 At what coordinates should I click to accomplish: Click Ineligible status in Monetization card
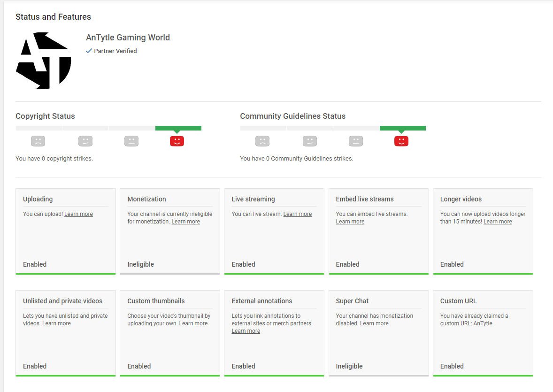tap(141, 264)
